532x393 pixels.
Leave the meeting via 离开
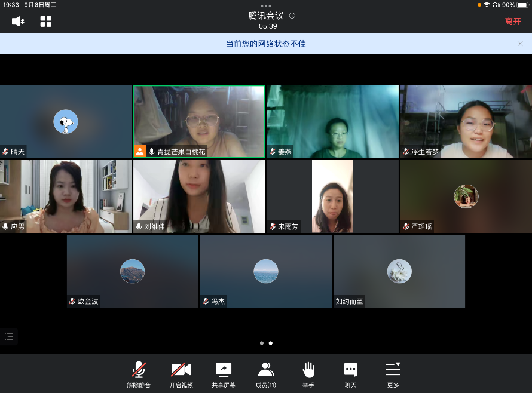513,22
